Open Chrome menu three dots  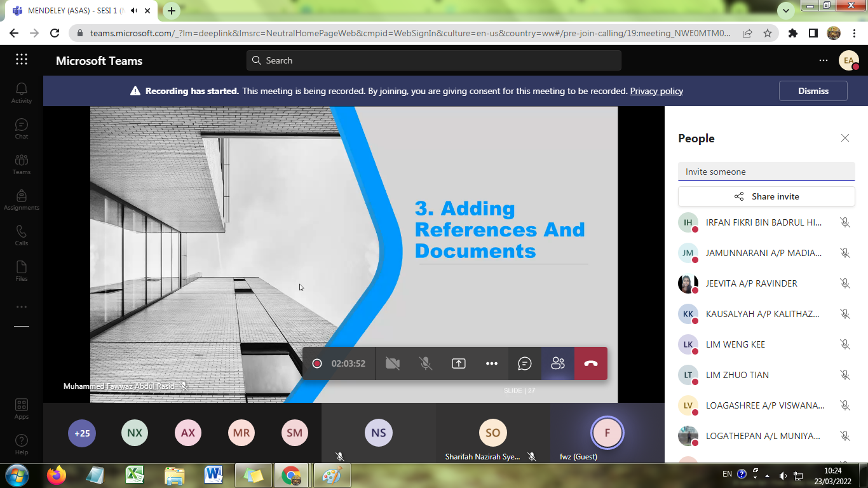[854, 33]
